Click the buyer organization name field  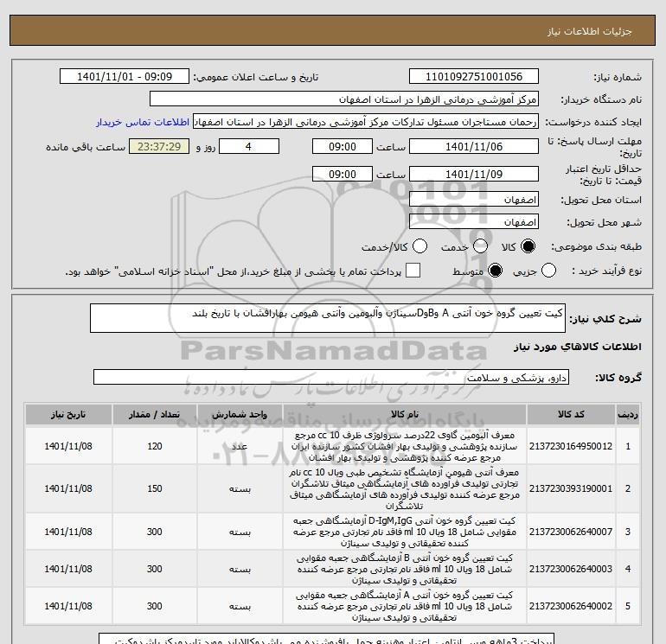click(344, 99)
